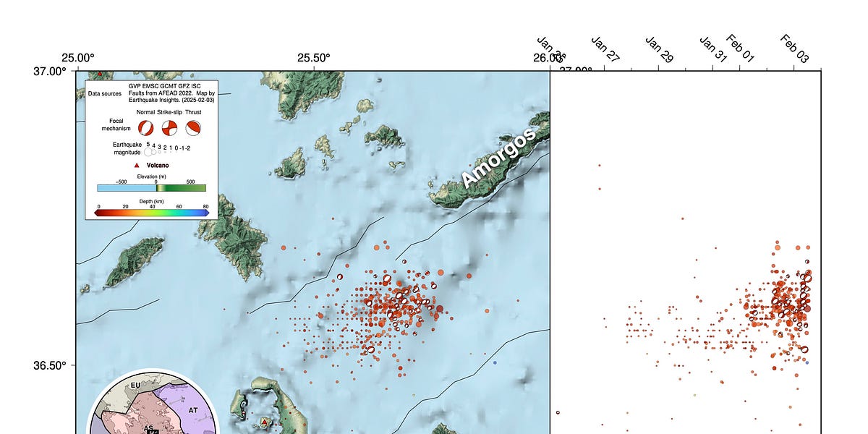Click the Jan 29 timeline date label
This screenshot has width=868, height=434.
pyautogui.click(x=660, y=50)
